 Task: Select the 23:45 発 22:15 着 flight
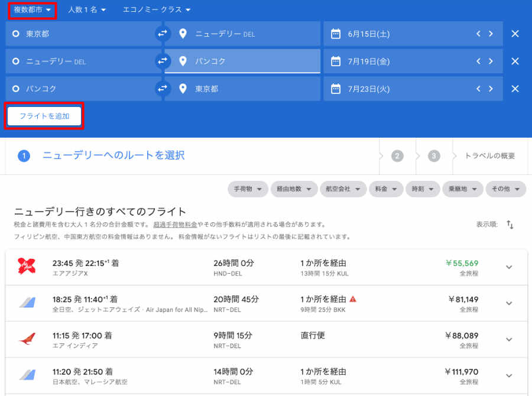(x=266, y=267)
